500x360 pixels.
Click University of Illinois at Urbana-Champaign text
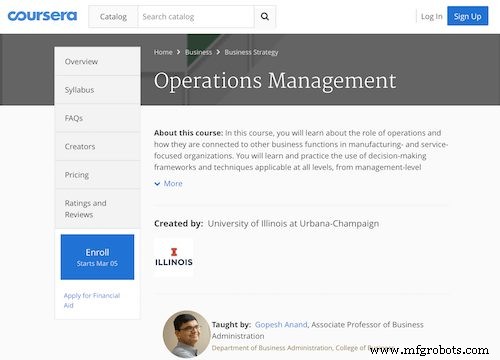click(x=293, y=224)
